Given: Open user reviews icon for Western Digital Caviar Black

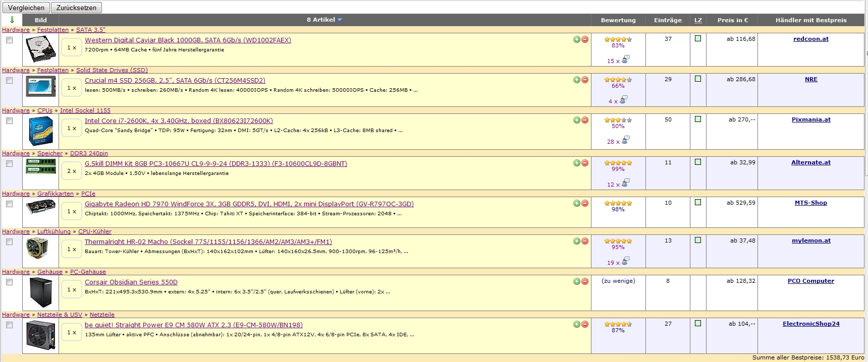Looking at the screenshot, I should pyautogui.click(x=626, y=59).
